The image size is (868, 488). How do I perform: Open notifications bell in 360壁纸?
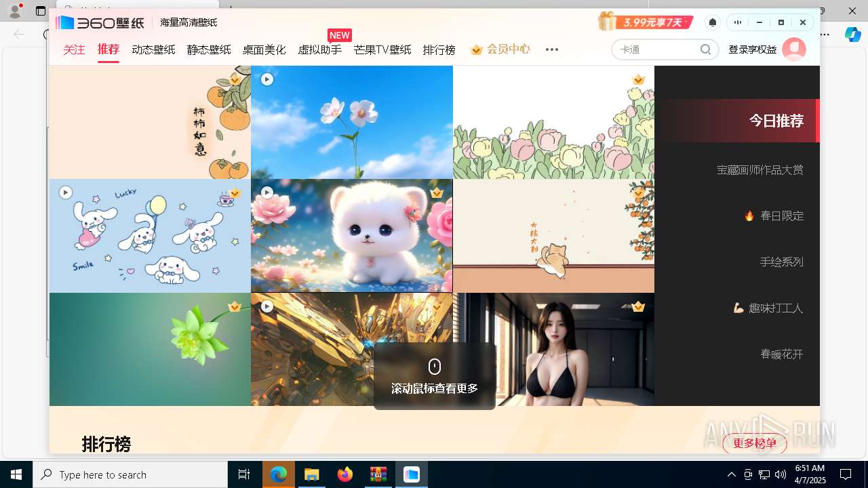tap(713, 22)
